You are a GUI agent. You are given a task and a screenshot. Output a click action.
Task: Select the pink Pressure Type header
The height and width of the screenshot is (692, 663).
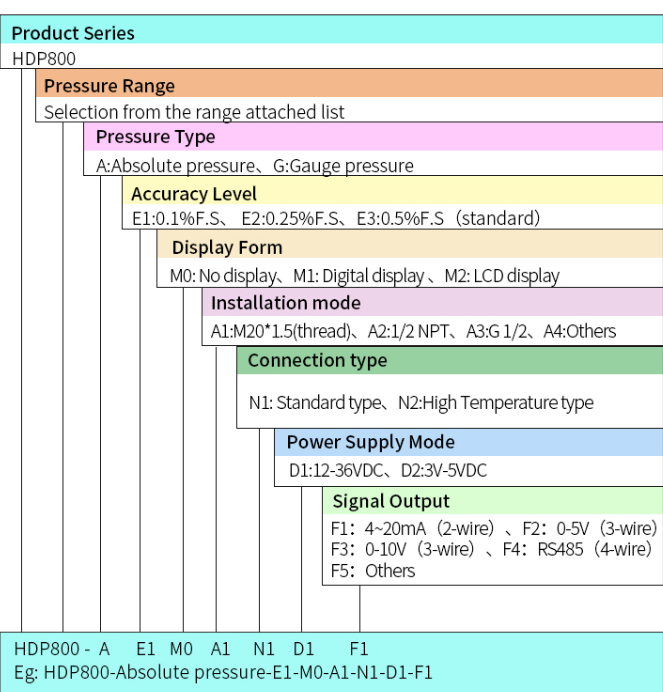[x=155, y=137]
